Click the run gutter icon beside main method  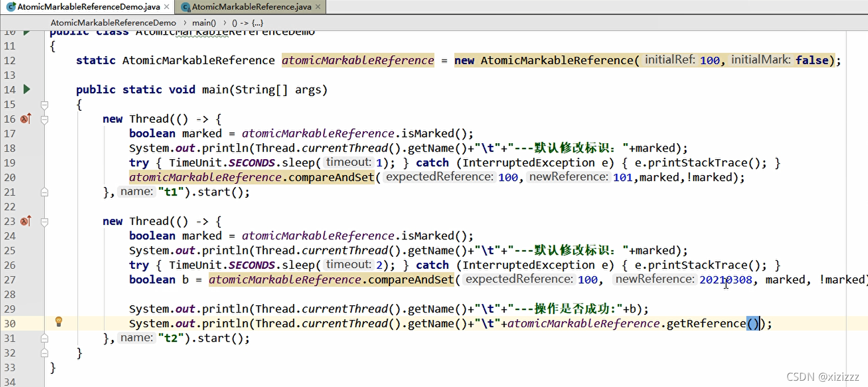[26, 89]
